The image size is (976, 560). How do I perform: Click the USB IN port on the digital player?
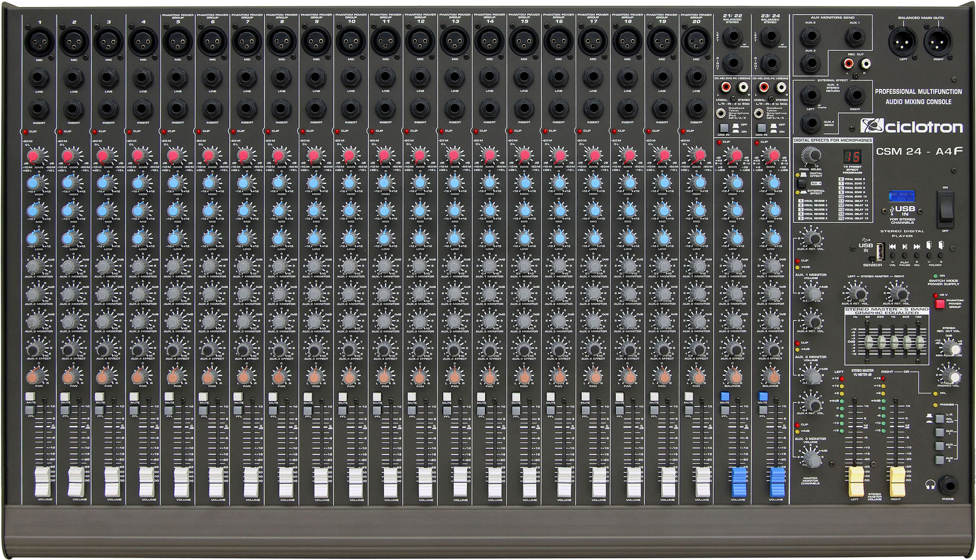(x=880, y=252)
